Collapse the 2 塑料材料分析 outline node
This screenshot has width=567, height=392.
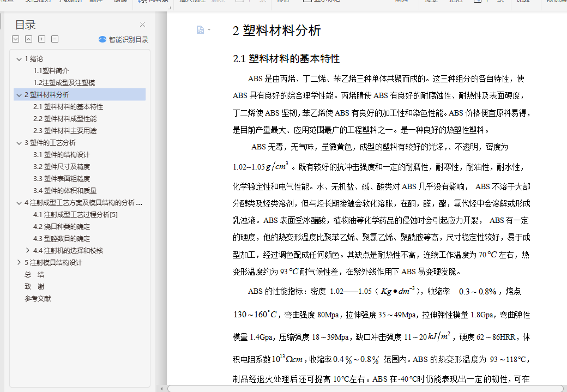(x=19, y=95)
